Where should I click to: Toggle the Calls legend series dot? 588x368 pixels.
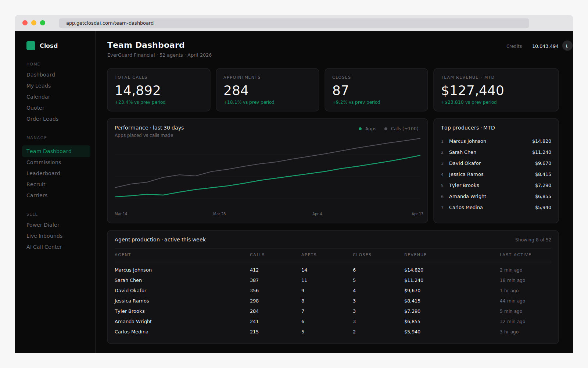click(x=386, y=129)
